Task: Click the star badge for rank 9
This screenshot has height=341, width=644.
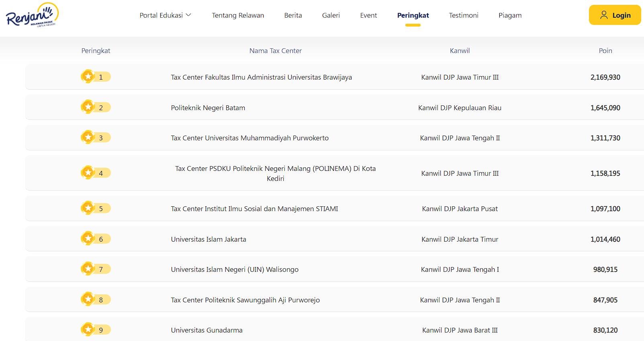Action: coord(88,329)
